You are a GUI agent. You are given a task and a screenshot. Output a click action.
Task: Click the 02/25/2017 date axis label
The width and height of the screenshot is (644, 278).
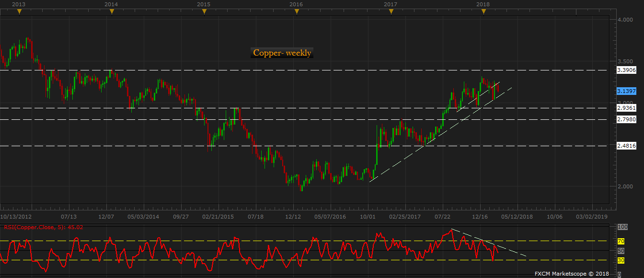tap(405, 217)
